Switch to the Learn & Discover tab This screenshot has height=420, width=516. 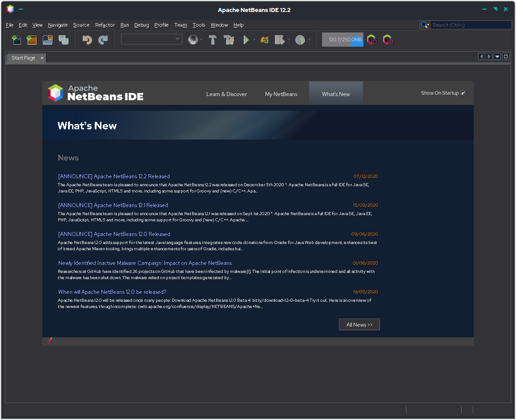(226, 94)
